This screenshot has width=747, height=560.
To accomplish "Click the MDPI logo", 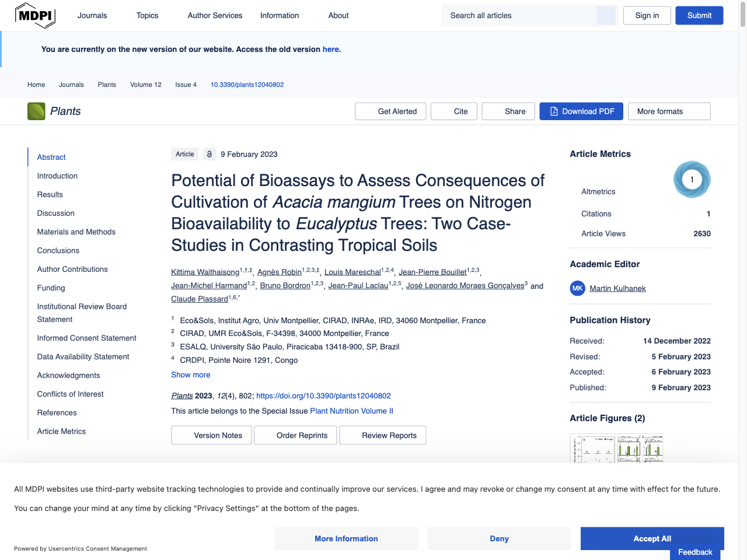I will [35, 15].
